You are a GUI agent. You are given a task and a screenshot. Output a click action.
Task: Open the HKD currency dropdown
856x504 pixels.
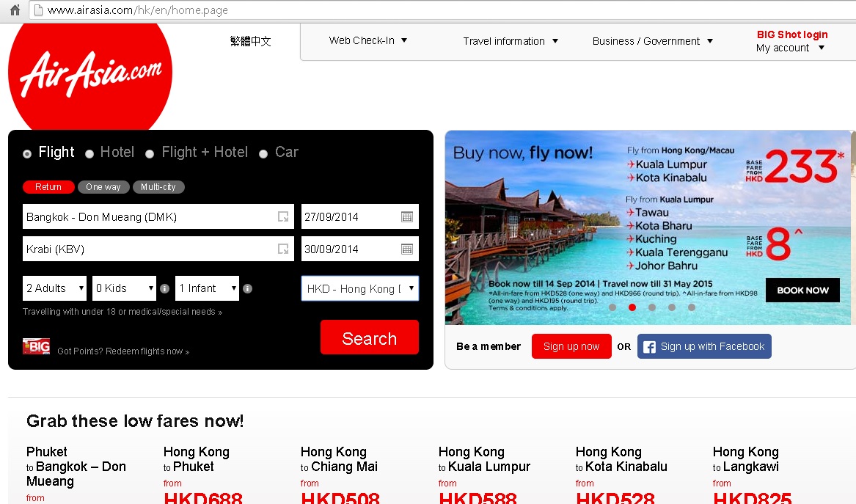pos(360,288)
